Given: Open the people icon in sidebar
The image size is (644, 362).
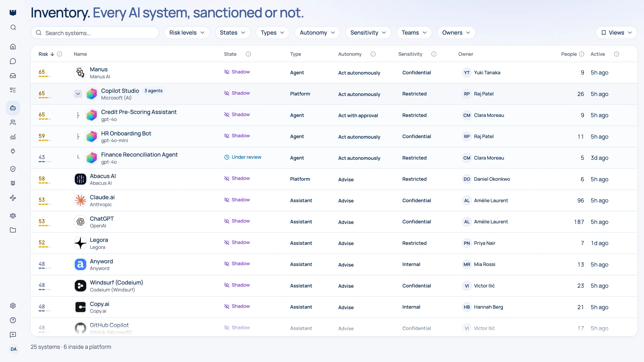Looking at the screenshot, I should pyautogui.click(x=13, y=122).
